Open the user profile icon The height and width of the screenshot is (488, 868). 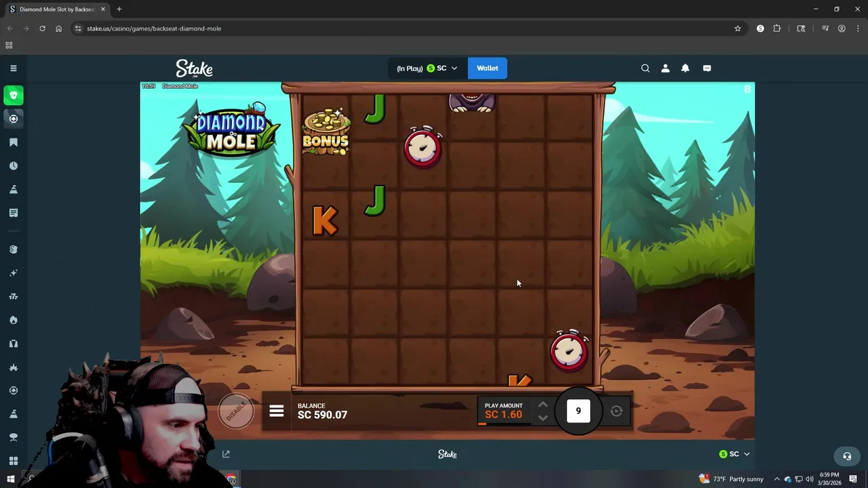pos(665,68)
